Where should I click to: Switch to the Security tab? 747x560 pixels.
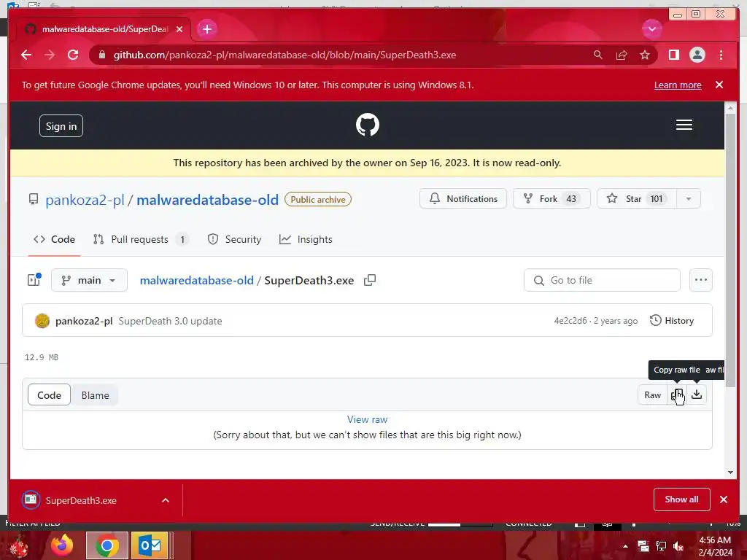234,239
